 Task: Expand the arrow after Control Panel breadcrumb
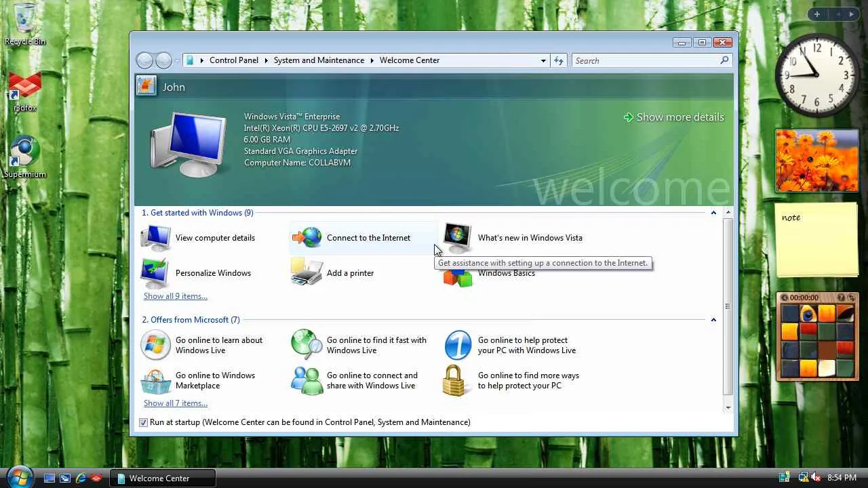pyautogui.click(x=266, y=60)
